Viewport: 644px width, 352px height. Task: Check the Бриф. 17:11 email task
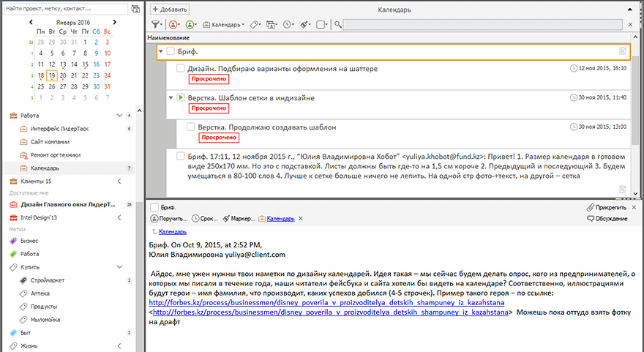click(180, 156)
